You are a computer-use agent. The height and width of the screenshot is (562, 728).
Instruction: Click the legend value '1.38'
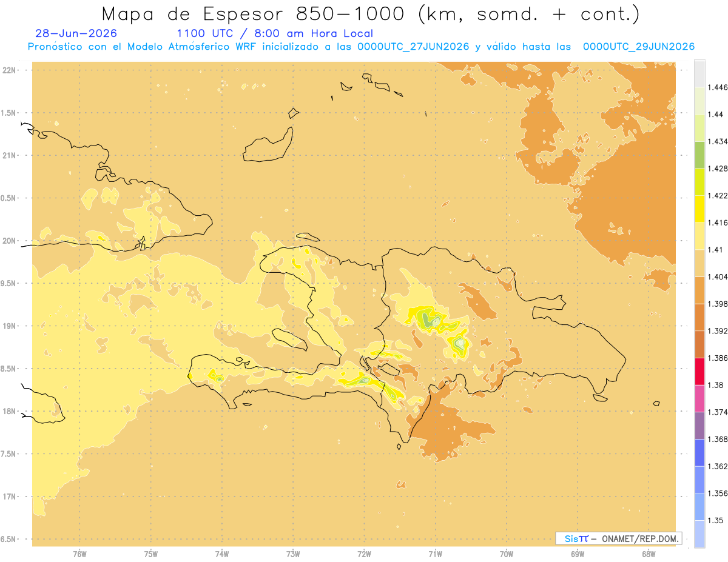tap(715, 385)
